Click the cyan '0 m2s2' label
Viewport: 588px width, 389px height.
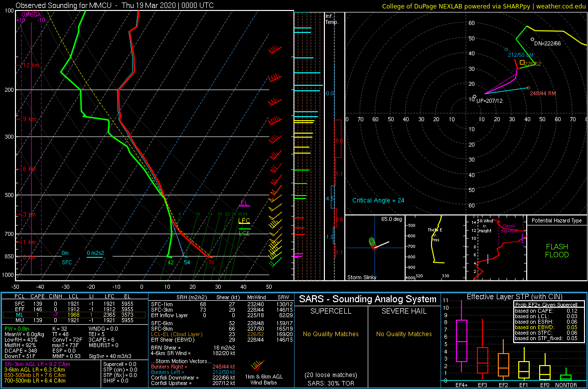[x=95, y=253]
